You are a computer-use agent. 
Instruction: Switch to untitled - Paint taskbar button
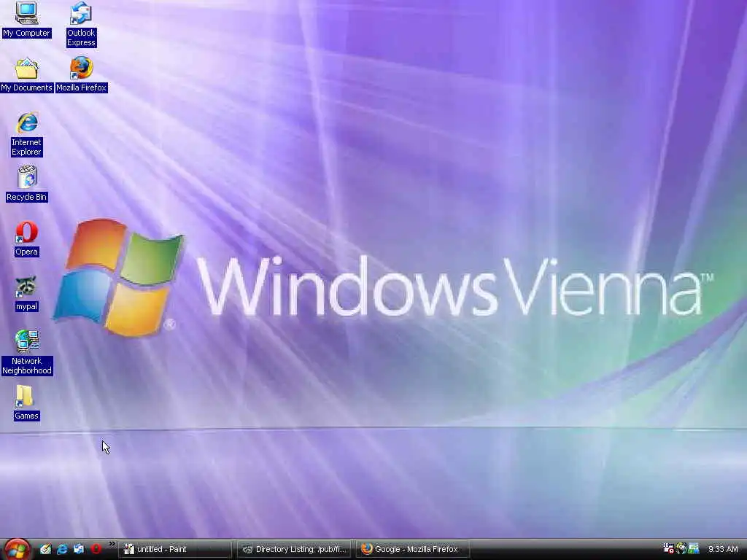174,549
